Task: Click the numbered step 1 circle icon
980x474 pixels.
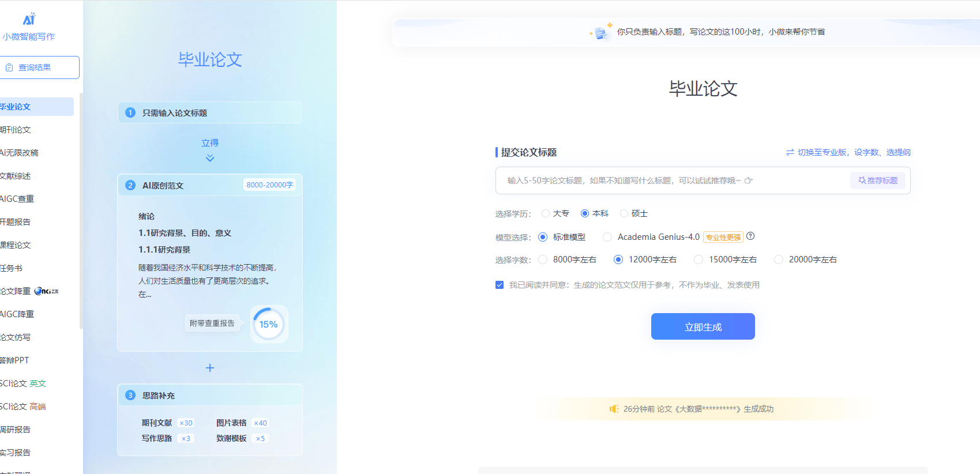Action: [130, 112]
